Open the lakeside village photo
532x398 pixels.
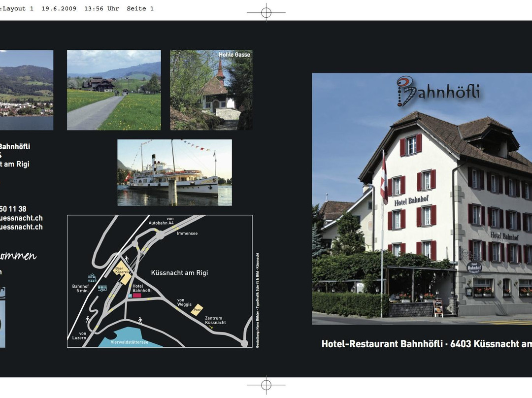coord(26,90)
